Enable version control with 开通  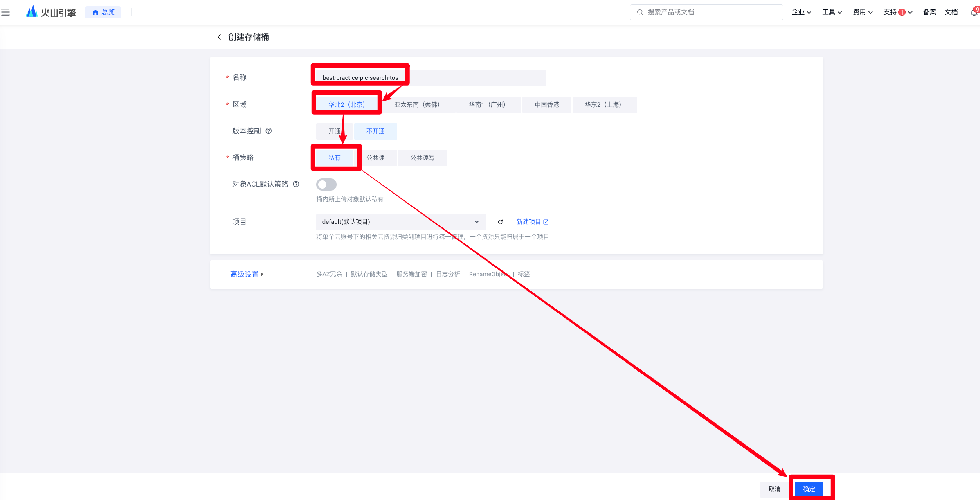334,131
